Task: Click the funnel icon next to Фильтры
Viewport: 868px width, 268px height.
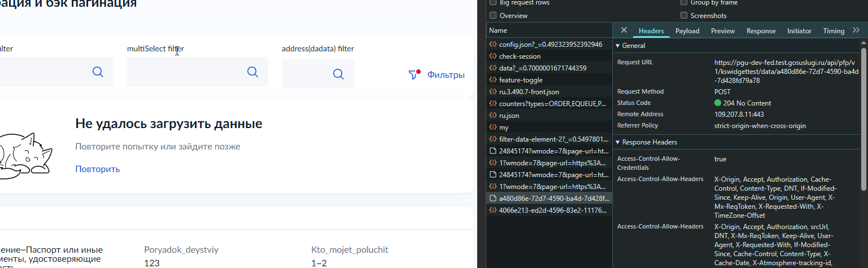Action: click(x=415, y=74)
